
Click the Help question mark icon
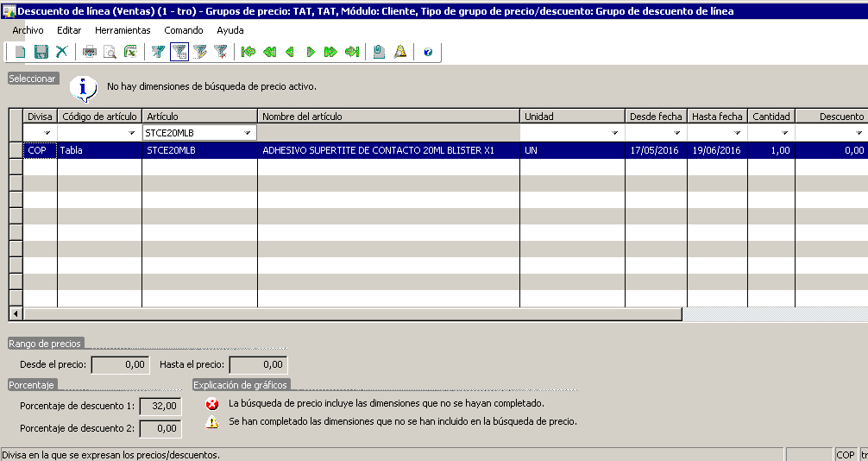pyautogui.click(x=428, y=52)
